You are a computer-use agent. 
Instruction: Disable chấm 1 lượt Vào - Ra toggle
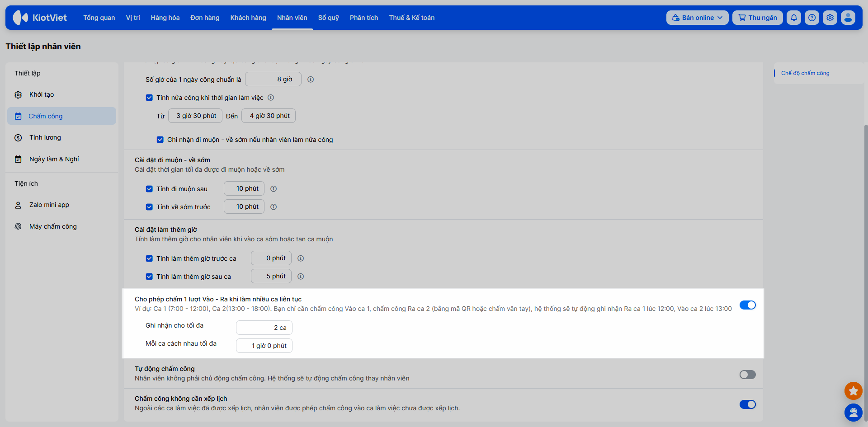pos(748,305)
